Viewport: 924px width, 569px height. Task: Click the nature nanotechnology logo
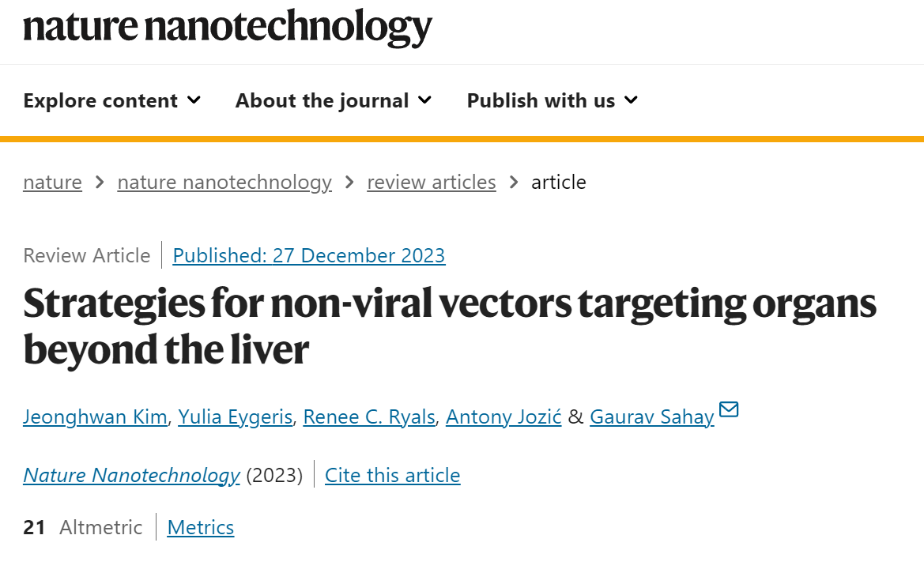pos(228,27)
